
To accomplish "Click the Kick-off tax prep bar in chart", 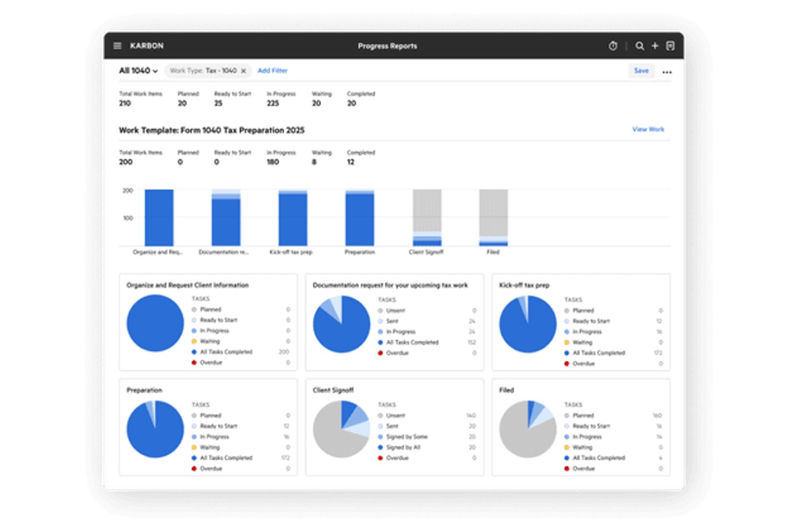I will coord(293,218).
